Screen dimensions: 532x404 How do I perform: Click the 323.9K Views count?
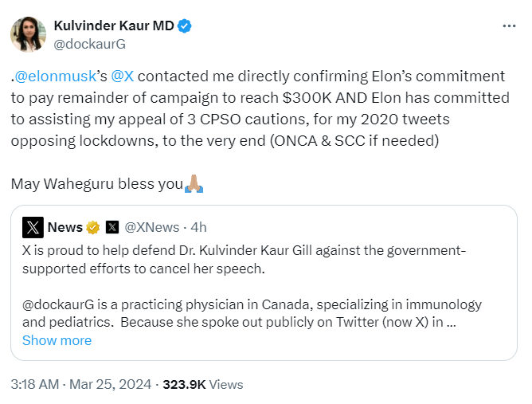(x=203, y=384)
